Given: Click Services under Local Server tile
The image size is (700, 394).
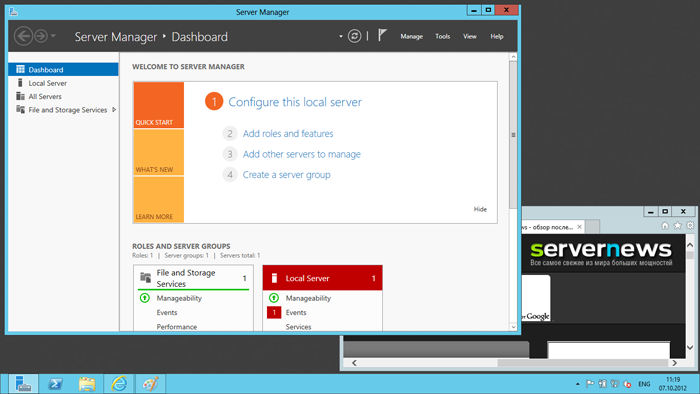Looking at the screenshot, I should click(x=298, y=327).
